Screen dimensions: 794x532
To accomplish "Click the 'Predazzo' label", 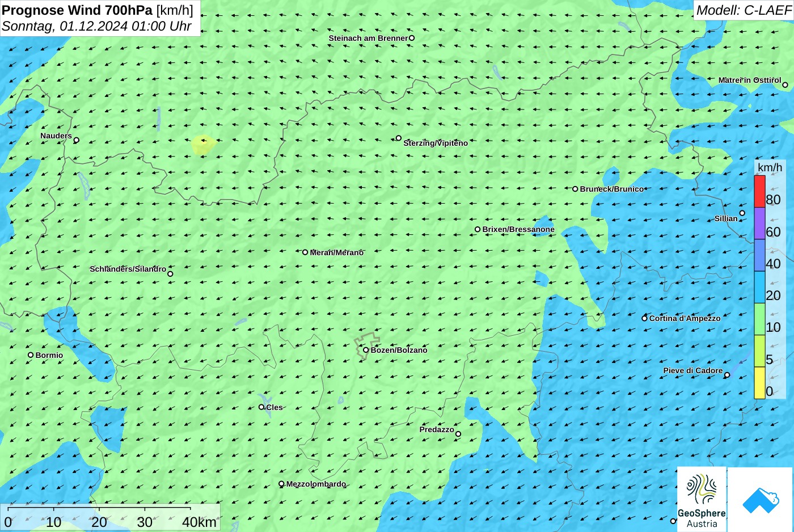I will (437, 429).
